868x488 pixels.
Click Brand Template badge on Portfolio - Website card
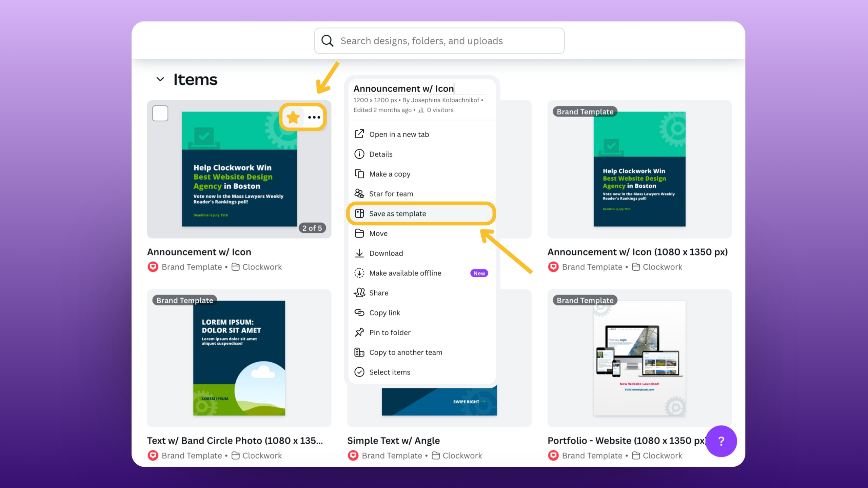pos(585,300)
